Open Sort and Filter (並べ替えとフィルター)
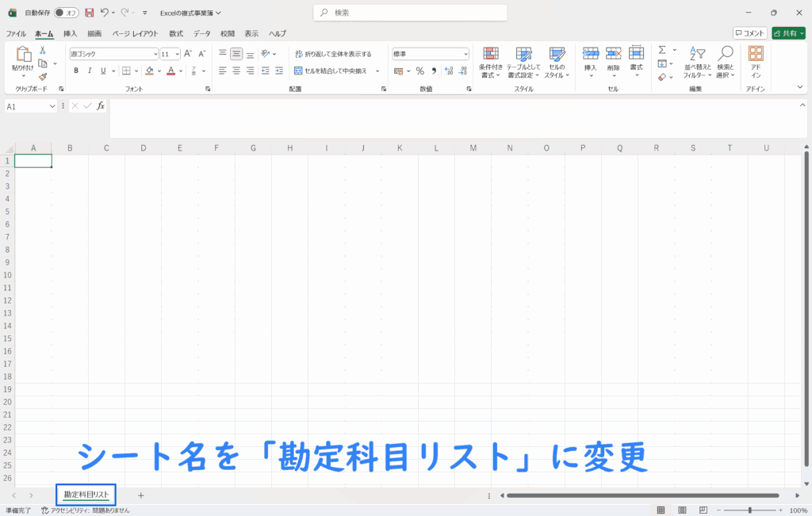The height and width of the screenshot is (516, 812). pos(697,62)
